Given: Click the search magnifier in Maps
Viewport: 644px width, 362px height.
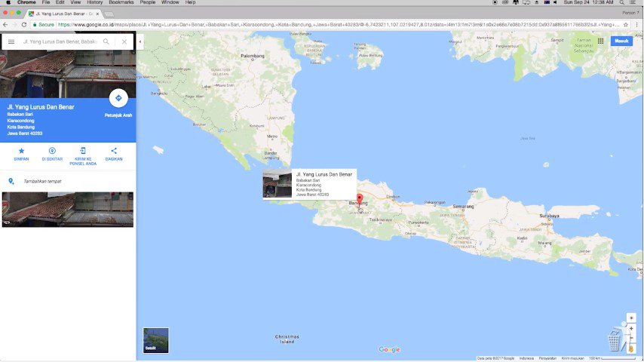Looking at the screenshot, I should click(x=106, y=41).
